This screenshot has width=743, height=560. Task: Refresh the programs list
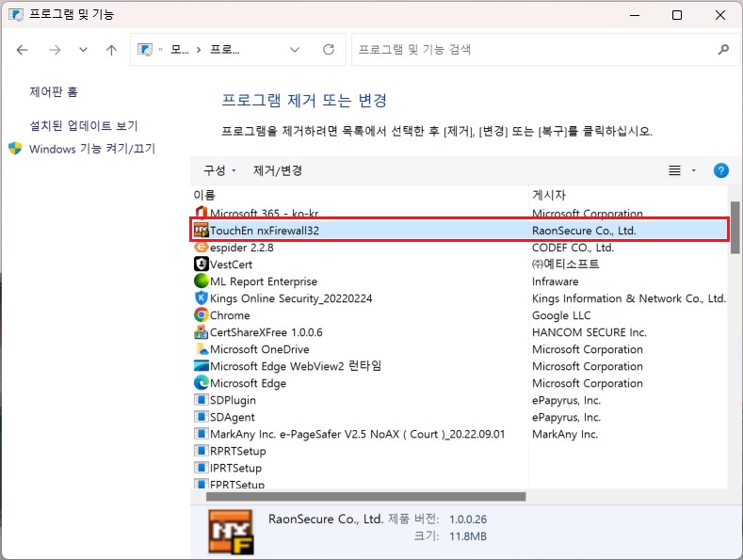(329, 49)
